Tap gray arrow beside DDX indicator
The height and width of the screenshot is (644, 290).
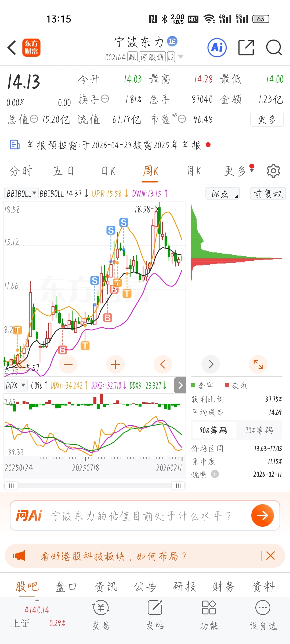point(180,385)
